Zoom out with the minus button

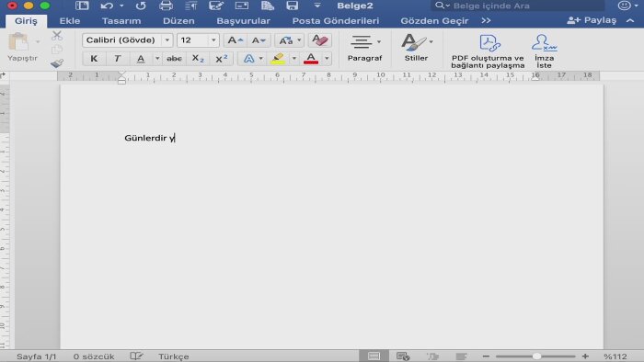click(x=486, y=356)
